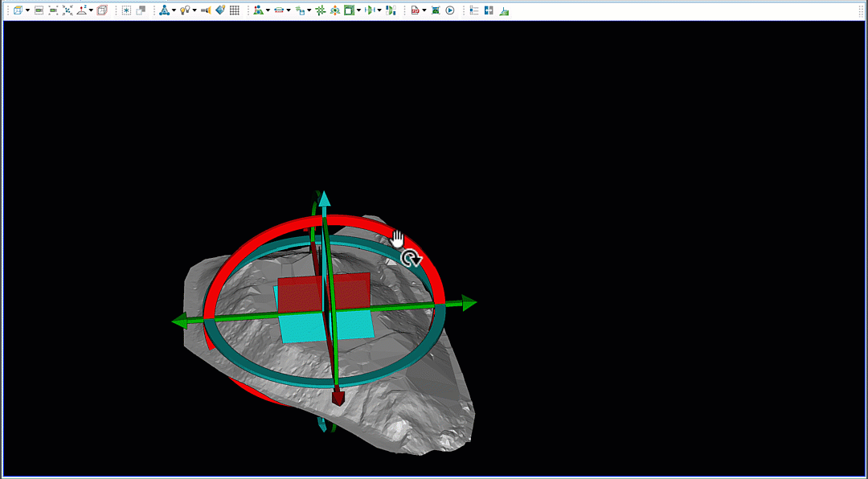Click the clear scene broom icon
The height and width of the screenshot is (479, 868).
pos(503,10)
